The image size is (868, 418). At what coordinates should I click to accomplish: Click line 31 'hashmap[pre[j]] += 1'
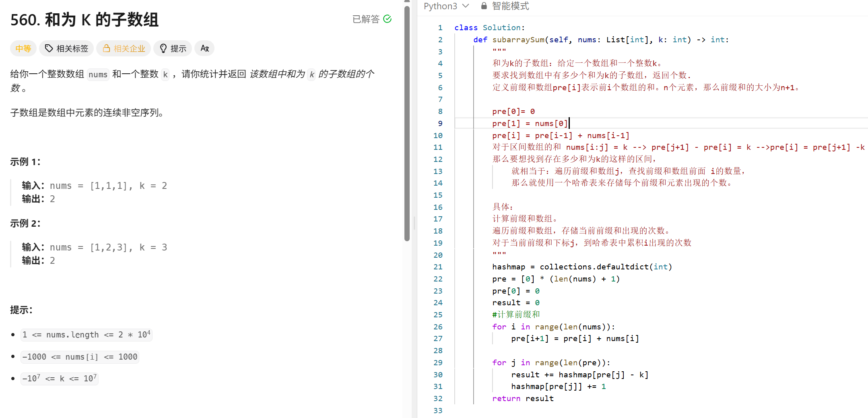pyautogui.click(x=558, y=386)
